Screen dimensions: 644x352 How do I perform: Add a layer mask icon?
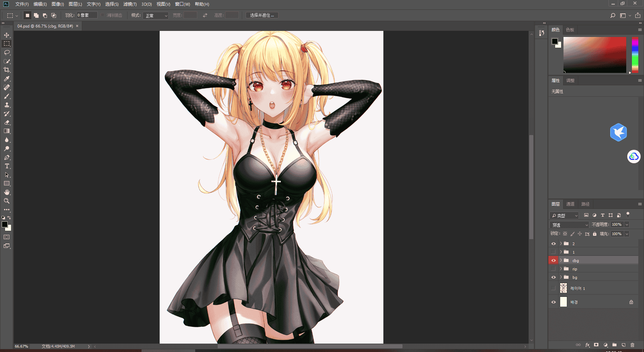[596, 345]
